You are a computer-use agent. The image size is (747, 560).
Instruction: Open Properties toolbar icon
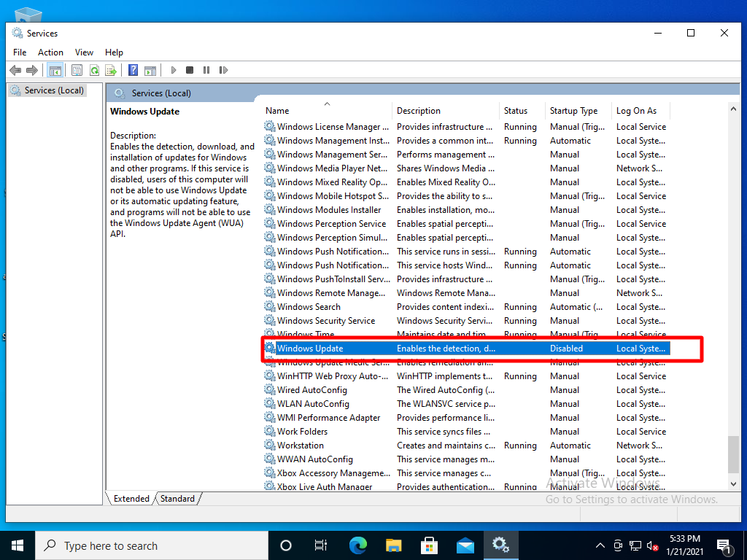click(77, 71)
